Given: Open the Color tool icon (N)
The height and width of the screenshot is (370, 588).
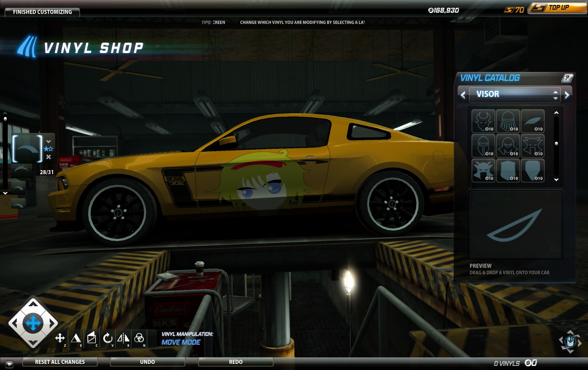Looking at the screenshot, I should (139, 338).
